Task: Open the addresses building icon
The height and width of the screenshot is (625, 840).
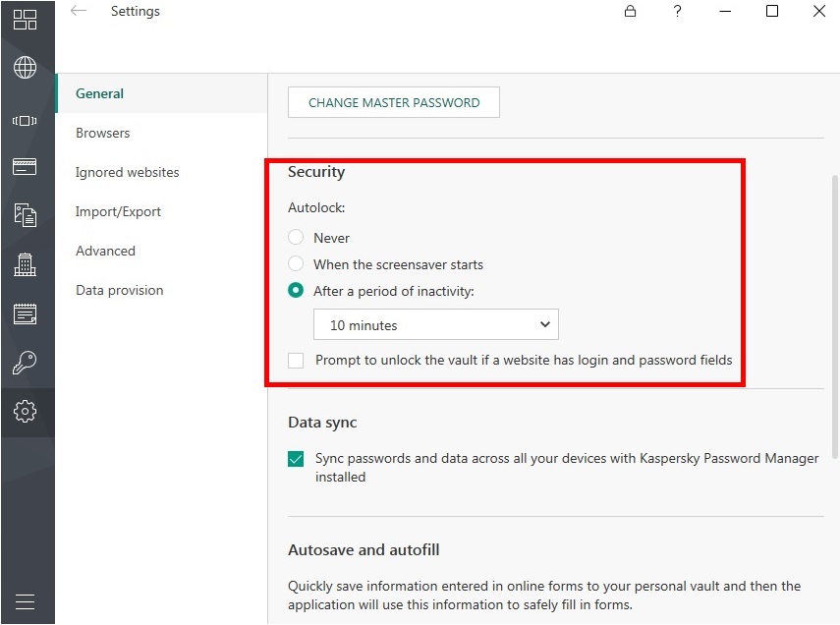Action: click(25, 264)
